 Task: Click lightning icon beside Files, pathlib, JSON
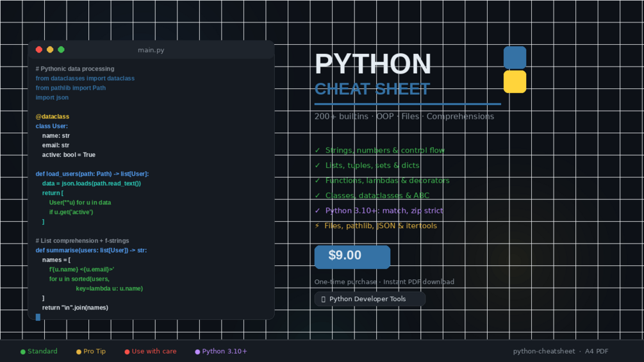pyautogui.click(x=317, y=226)
